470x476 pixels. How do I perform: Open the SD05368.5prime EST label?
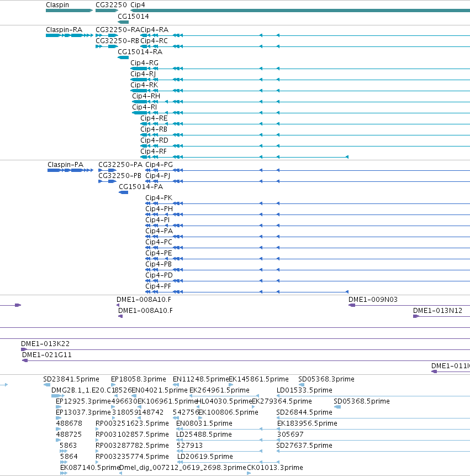point(362,401)
